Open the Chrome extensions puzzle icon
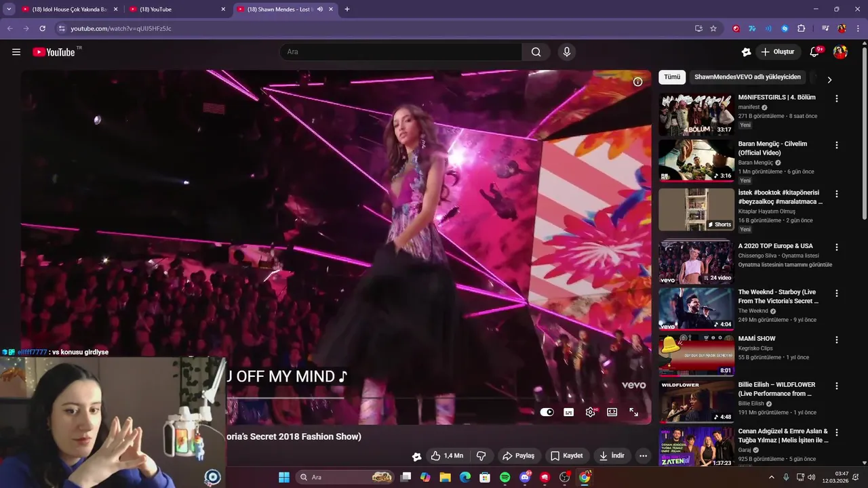 coord(801,28)
